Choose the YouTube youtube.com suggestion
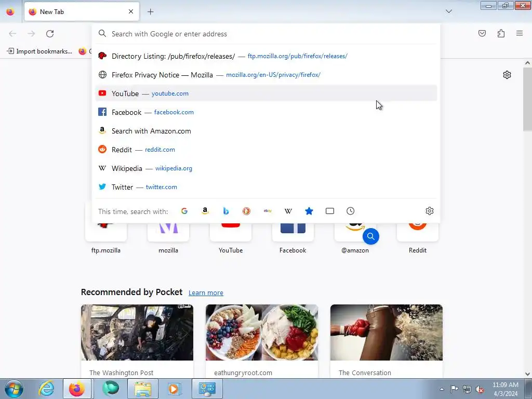532x399 pixels. pos(266,94)
